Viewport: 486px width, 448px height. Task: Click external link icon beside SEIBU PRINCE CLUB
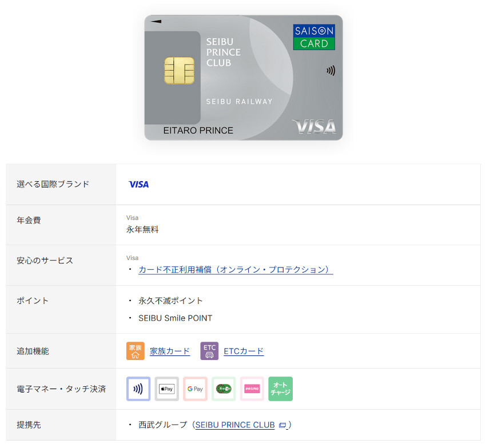coord(282,425)
